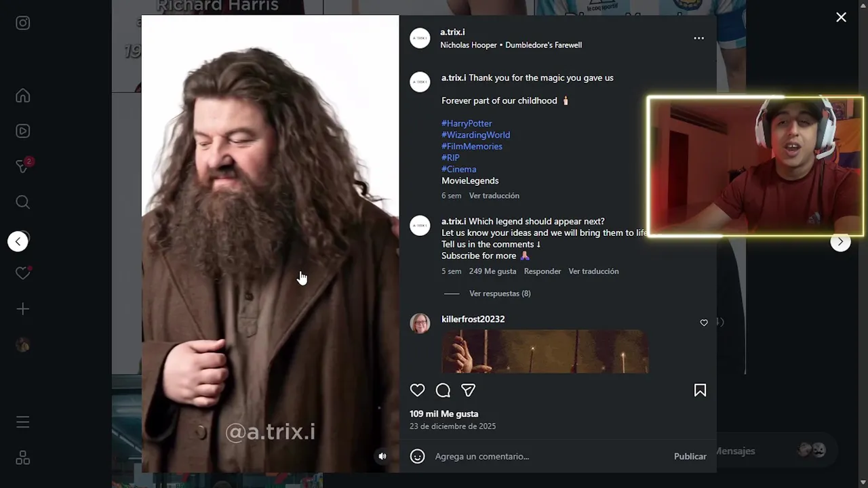Share the post via paper plane icon
The width and height of the screenshot is (868, 488).
click(468, 390)
